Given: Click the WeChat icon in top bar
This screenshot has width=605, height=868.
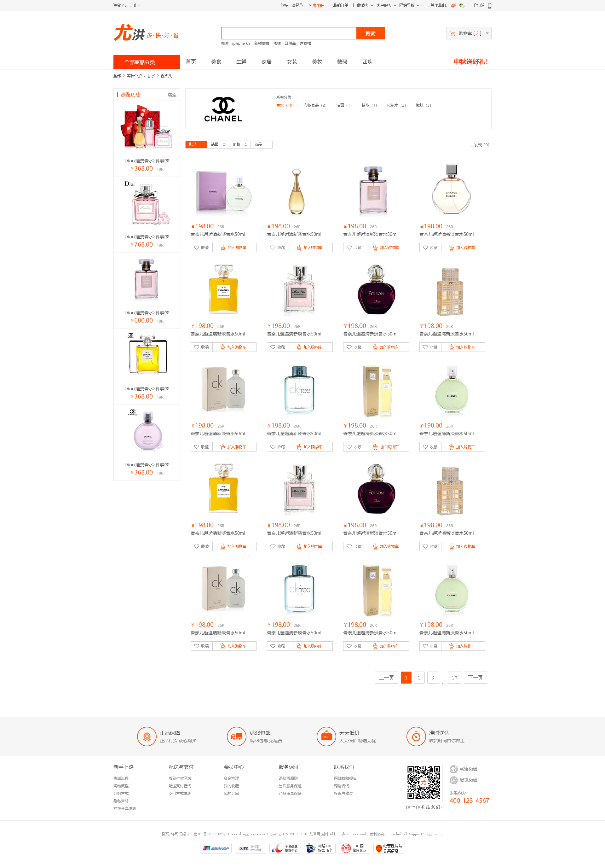Looking at the screenshot, I should (x=461, y=5).
